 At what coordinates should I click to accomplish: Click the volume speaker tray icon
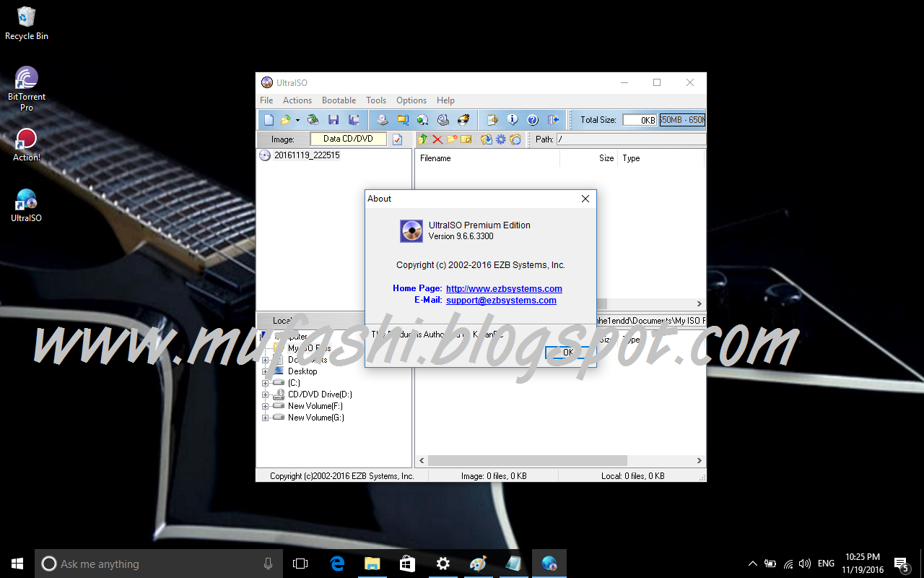click(x=804, y=564)
